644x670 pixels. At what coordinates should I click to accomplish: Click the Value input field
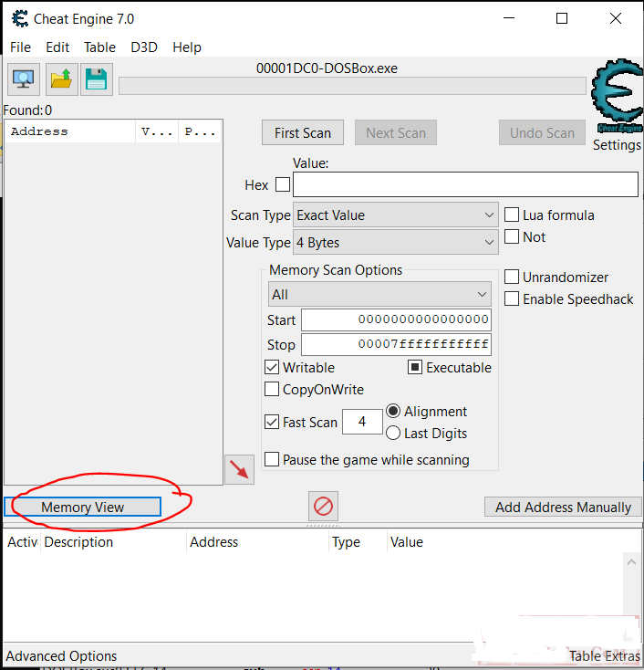pyautogui.click(x=465, y=184)
